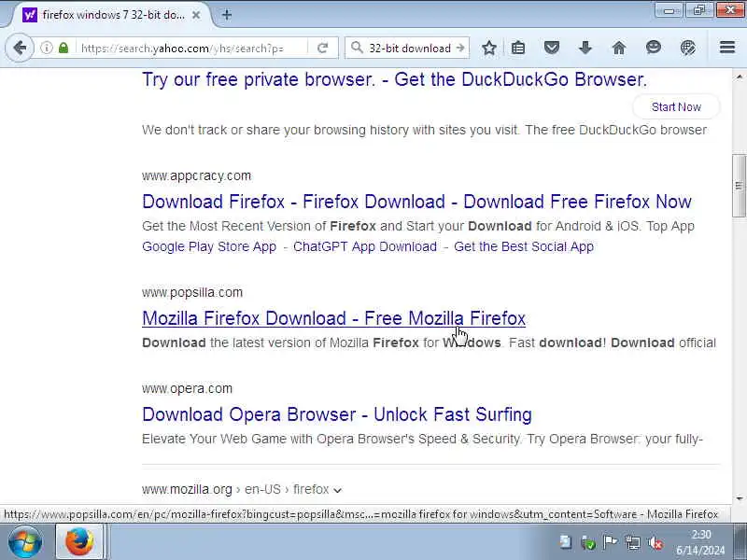
Task: Open a new tab with plus button
Action: [x=227, y=15]
